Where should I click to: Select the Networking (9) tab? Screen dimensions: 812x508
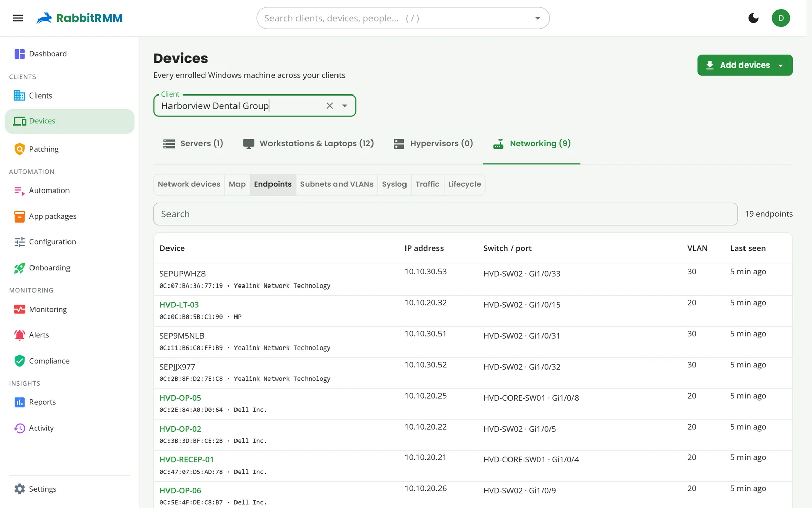coord(531,144)
